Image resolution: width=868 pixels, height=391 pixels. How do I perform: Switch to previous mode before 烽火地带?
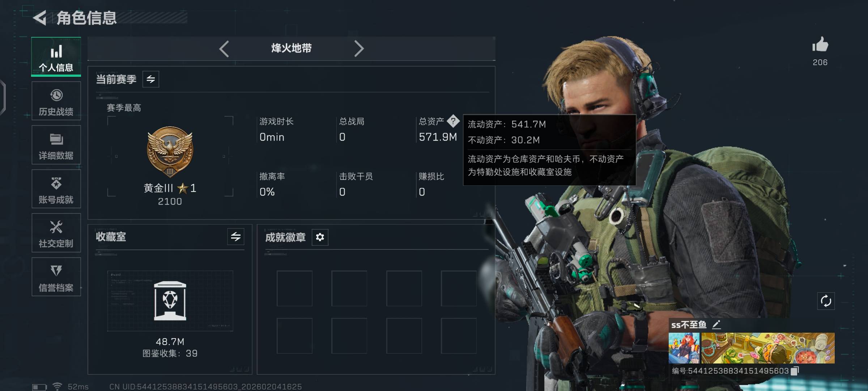(x=224, y=49)
